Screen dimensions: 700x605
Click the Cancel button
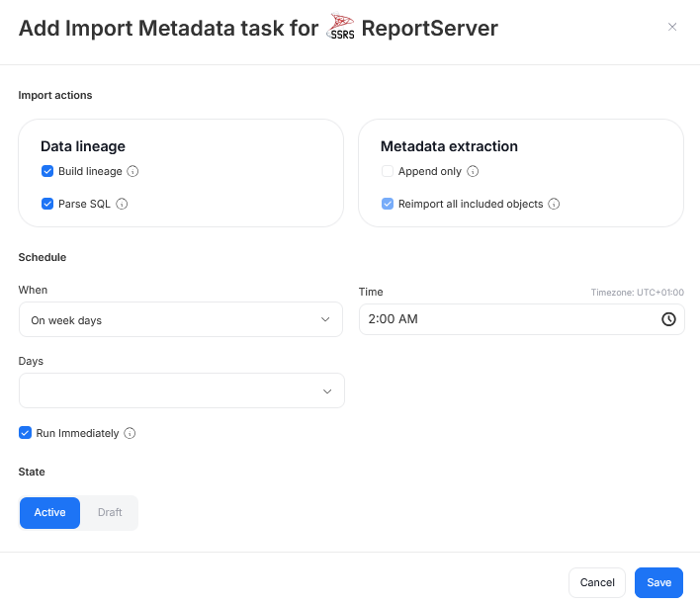[597, 582]
